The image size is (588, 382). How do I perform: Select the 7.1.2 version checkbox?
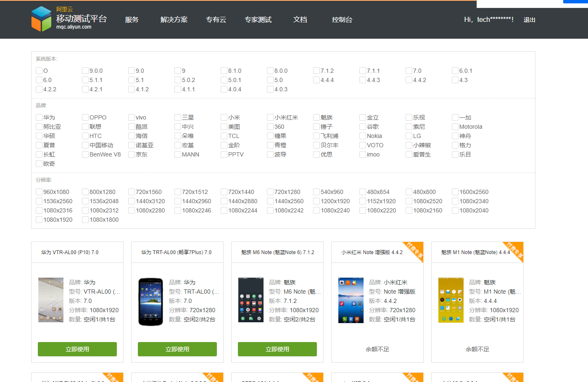(316, 71)
